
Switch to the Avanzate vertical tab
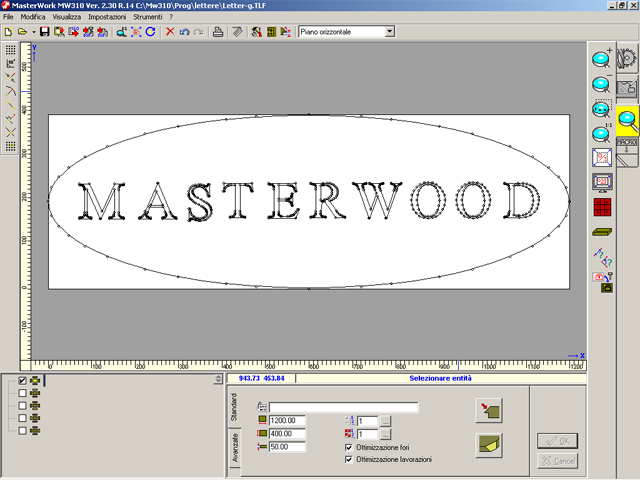tap(235, 448)
